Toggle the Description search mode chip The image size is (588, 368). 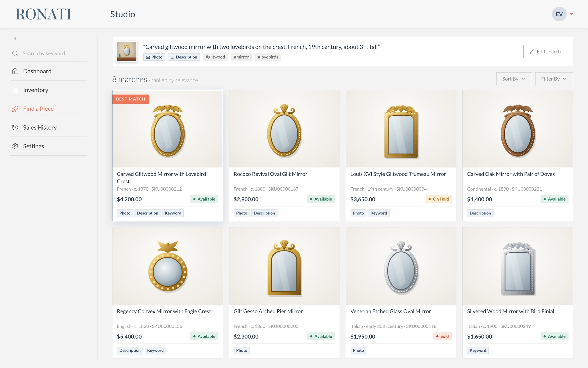(x=184, y=57)
